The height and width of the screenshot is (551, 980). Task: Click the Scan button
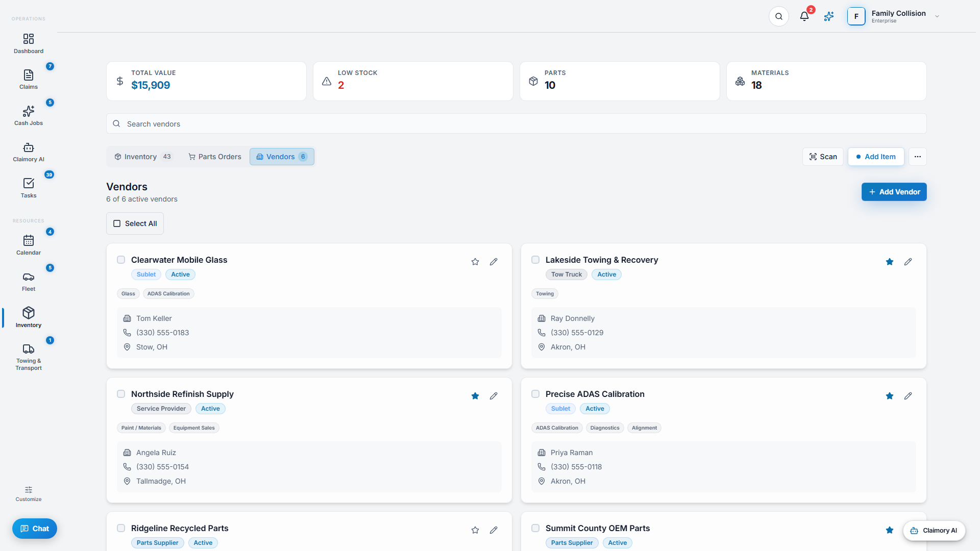coord(823,157)
